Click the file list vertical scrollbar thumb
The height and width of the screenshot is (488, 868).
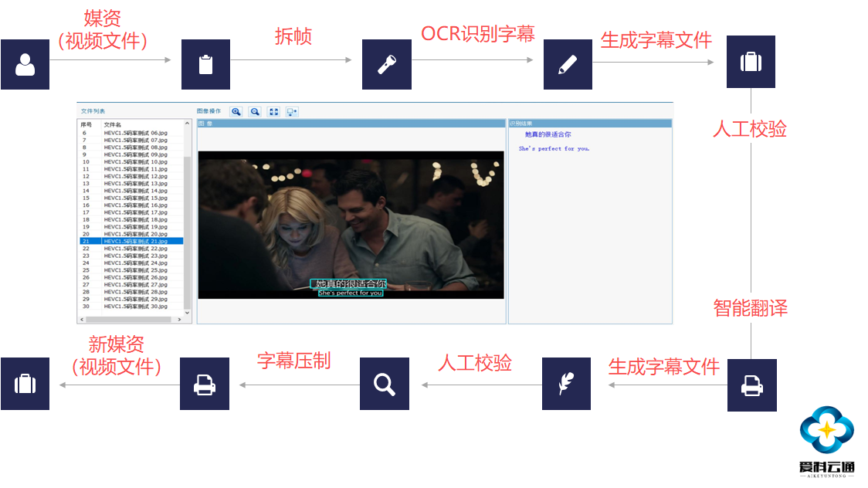click(x=187, y=232)
